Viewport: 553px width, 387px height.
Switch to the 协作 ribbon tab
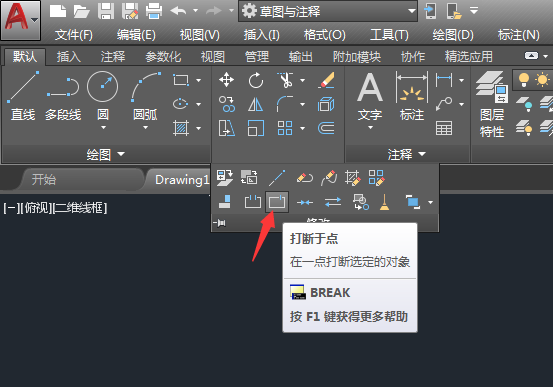[413, 56]
